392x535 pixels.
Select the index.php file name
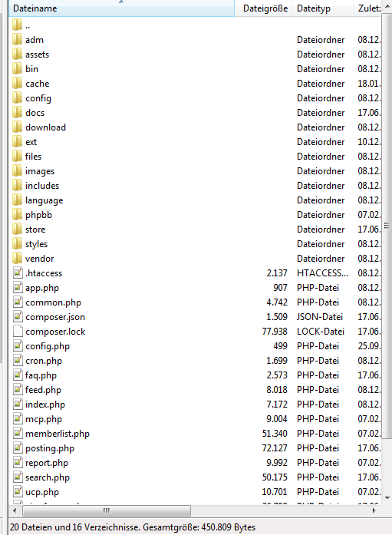point(45,405)
